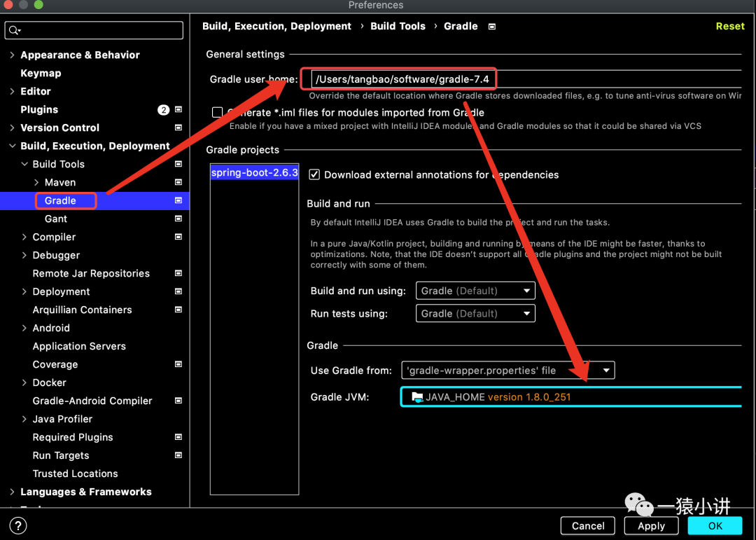The image size is (756, 540).
Task: Click the Apply button
Action: click(x=651, y=526)
